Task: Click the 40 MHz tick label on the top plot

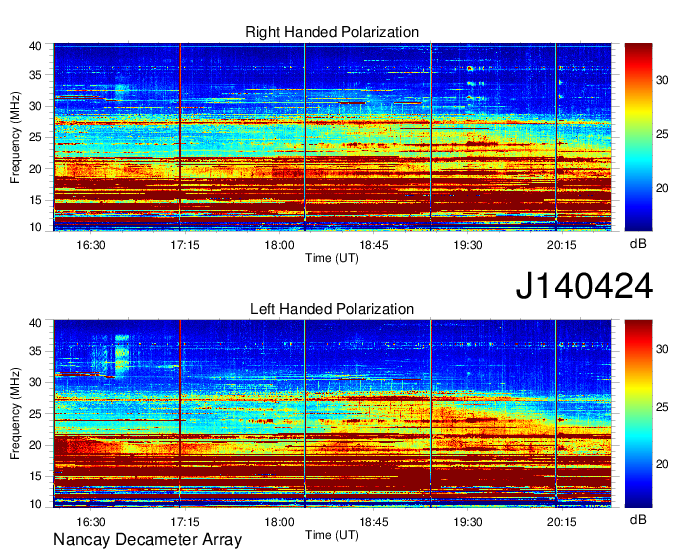Action: (35, 46)
